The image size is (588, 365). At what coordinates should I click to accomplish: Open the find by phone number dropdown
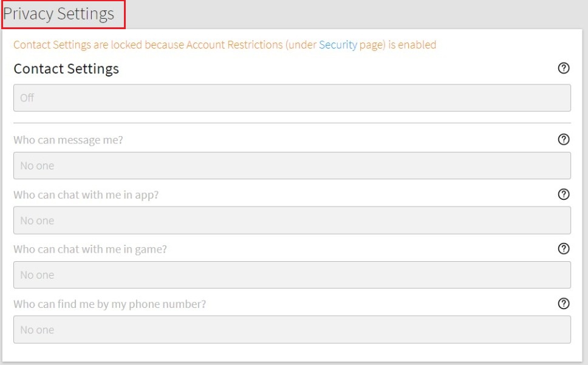click(292, 330)
